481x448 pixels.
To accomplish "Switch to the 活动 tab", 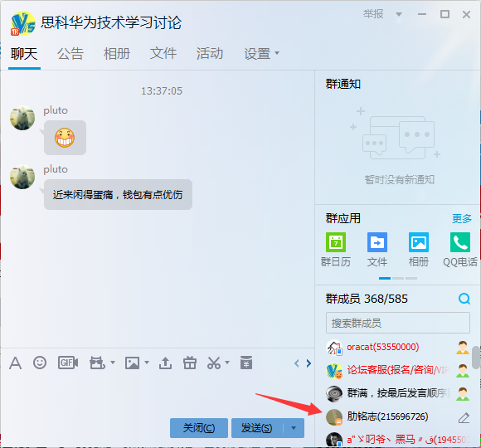I will (x=210, y=54).
